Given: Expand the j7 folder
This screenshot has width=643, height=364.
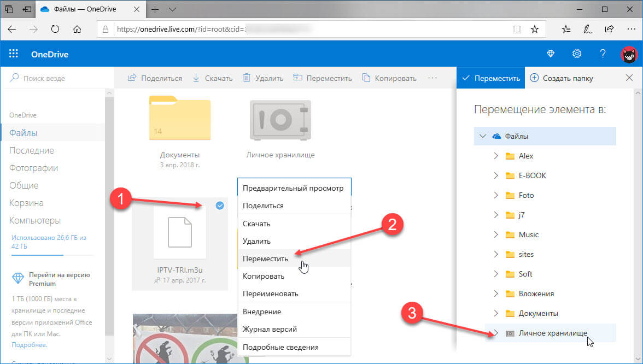Looking at the screenshot, I should click(496, 215).
